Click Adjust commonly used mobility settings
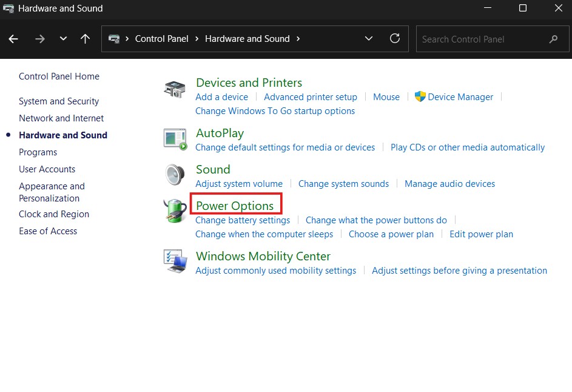This screenshot has height=392, width=572. 276,271
